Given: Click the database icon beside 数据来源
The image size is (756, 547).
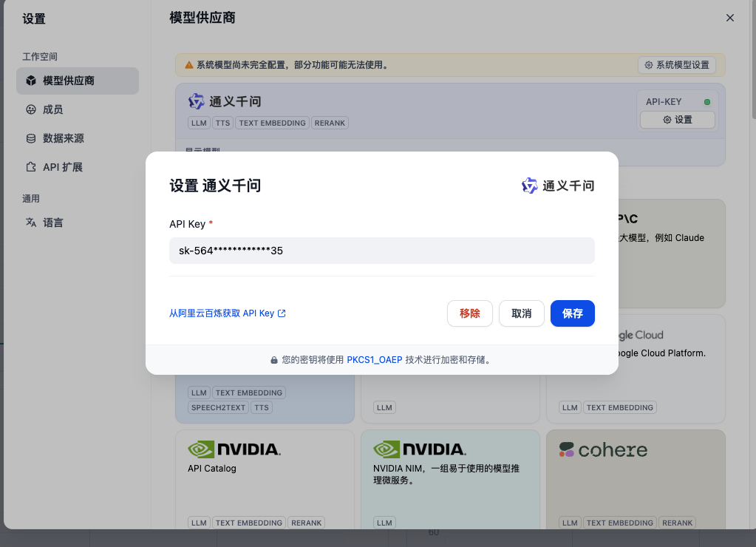Looking at the screenshot, I should pyautogui.click(x=31, y=138).
